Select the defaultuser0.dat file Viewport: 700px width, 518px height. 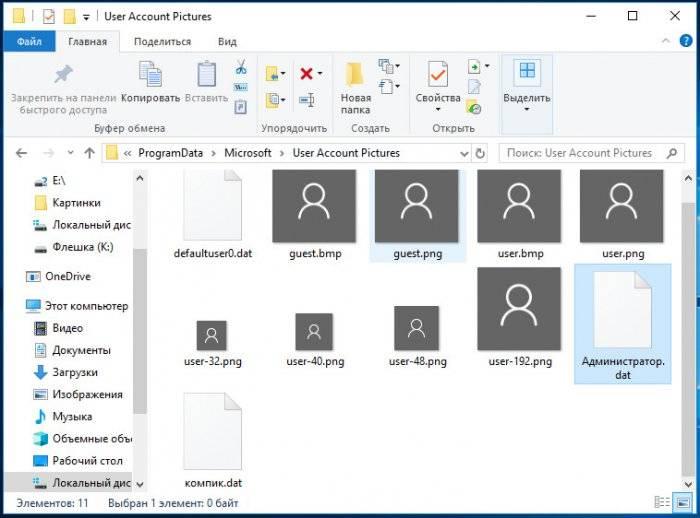point(213,215)
